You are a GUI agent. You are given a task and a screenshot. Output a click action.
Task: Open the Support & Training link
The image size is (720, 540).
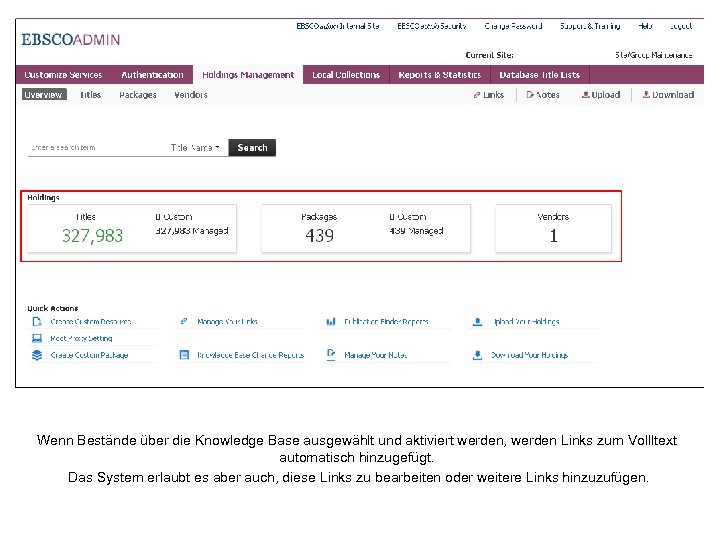[590, 26]
